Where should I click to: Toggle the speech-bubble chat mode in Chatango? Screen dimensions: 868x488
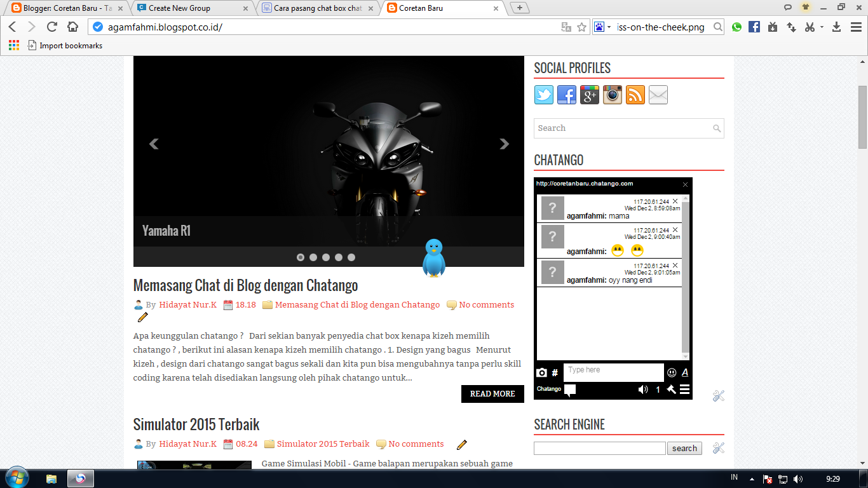[569, 390]
